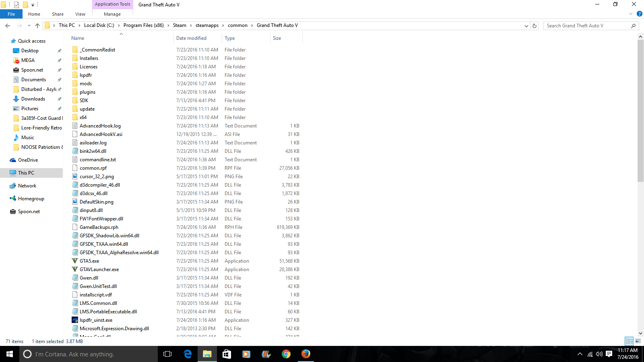This screenshot has height=362, width=644.
Task: Click Search Grand Theft Auto V box
Action: click(x=591, y=26)
